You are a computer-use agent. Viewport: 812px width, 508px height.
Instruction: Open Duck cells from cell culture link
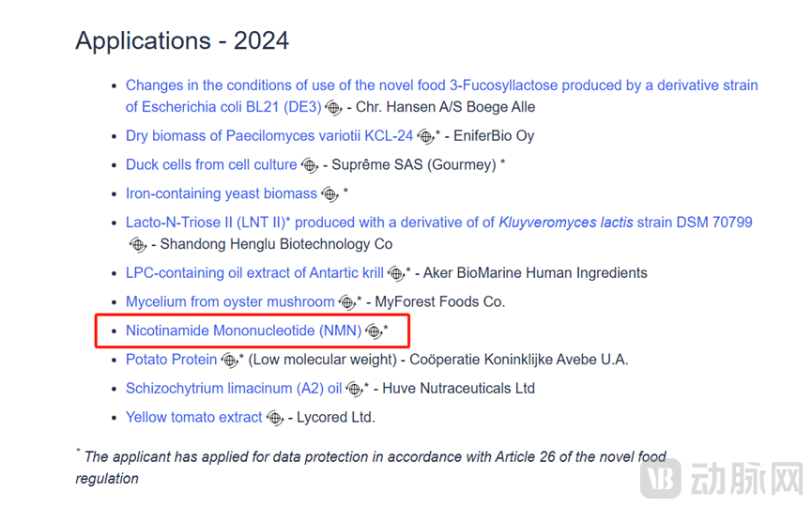tap(211, 164)
